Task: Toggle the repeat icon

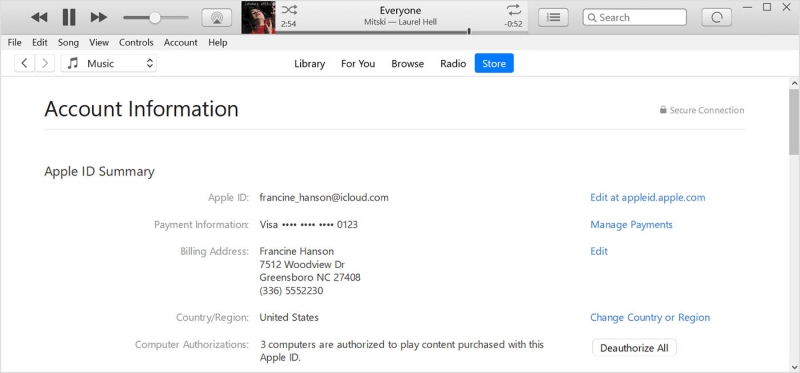Action: pyautogui.click(x=513, y=10)
